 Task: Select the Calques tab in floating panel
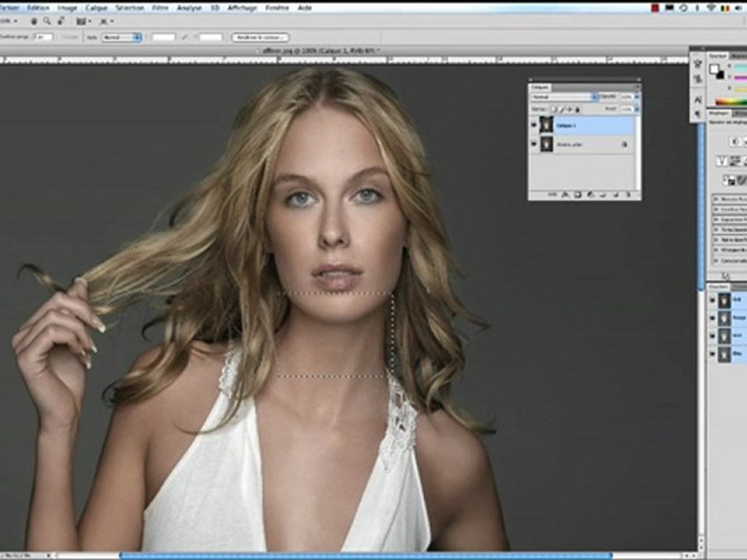(x=539, y=87)
